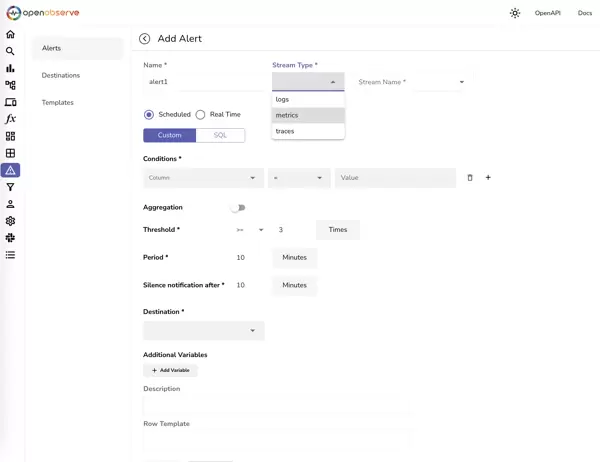Open the Column condition dropdown

pos(203,178)
